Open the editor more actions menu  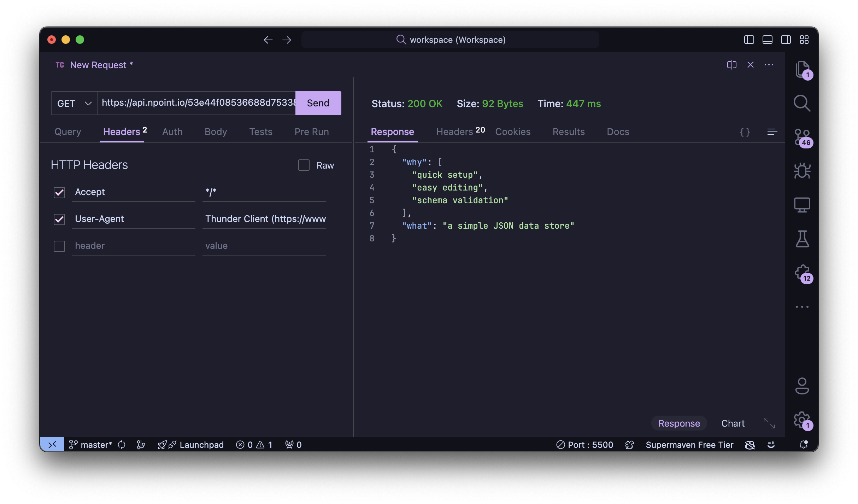[769, 65]
